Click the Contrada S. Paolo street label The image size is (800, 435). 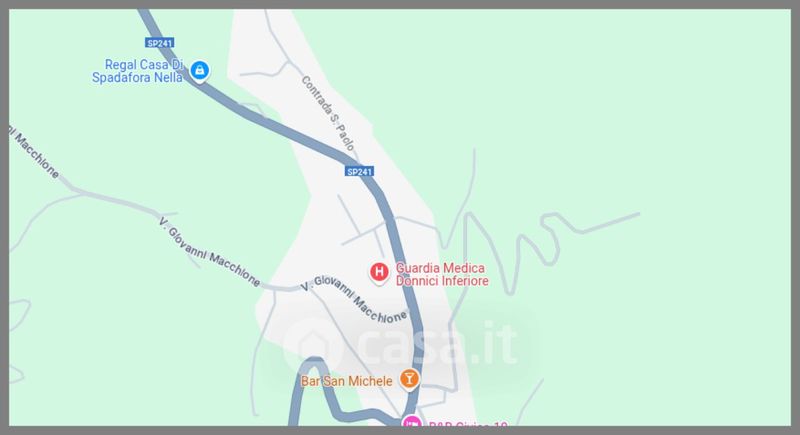click(x=328, y=113)
